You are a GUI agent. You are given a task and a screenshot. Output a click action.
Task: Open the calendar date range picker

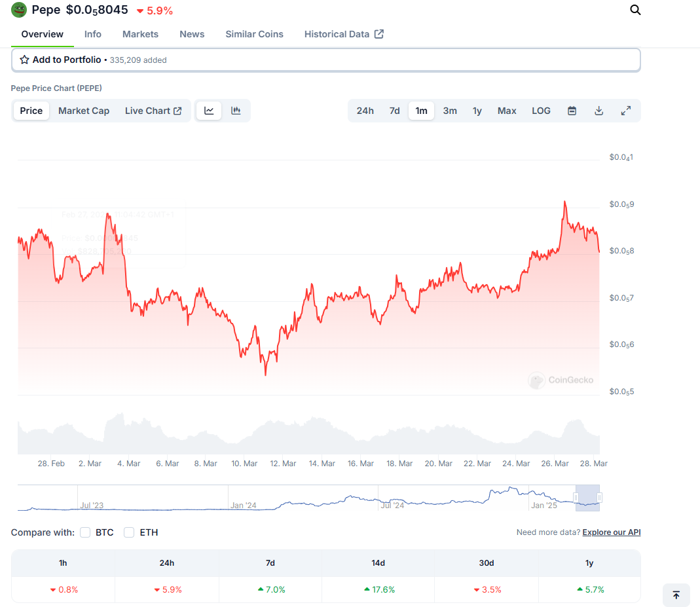click(x=572, y=111)
